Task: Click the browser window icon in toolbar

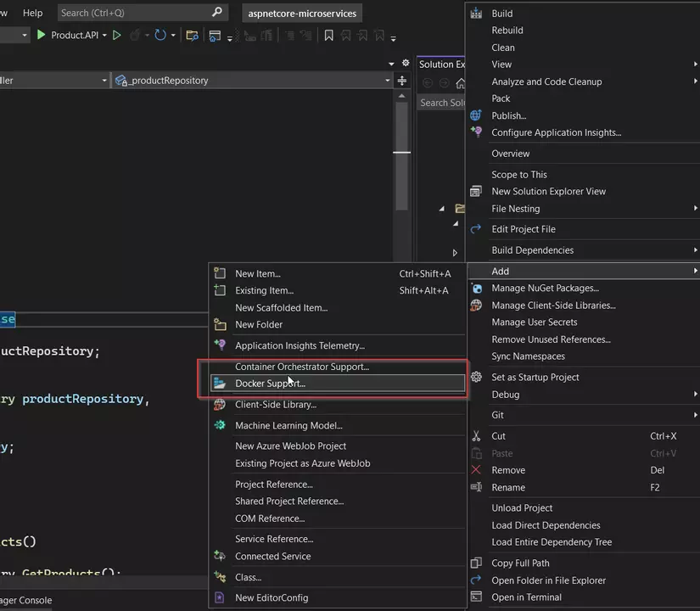Action: click(x=215, y=36)
